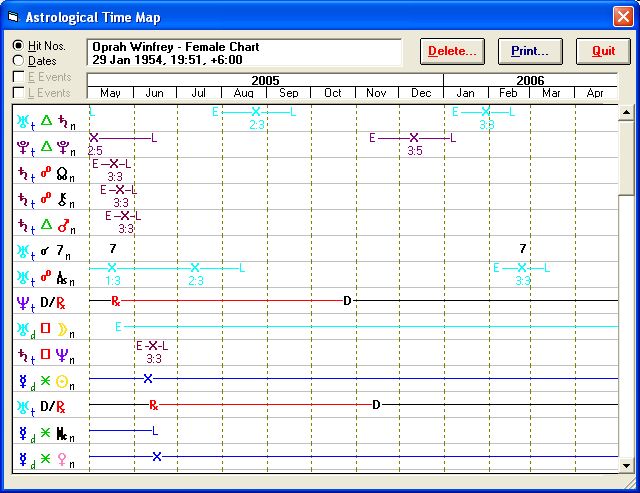This screenshot has height=493, width=640.
Task: Select the Mercury sextile Sun row
Action: pyautogui.click(x=45, y=381)
